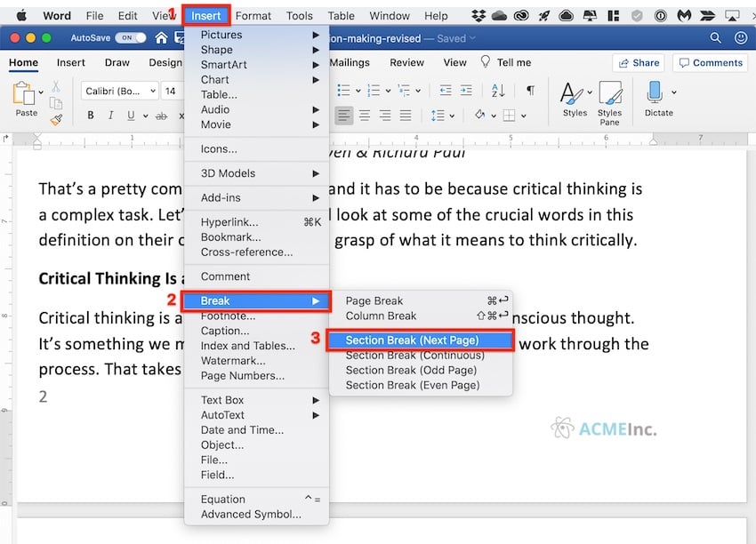Click the Numbering list icon
Screen dimensions: 756x544
click(374, 90)
